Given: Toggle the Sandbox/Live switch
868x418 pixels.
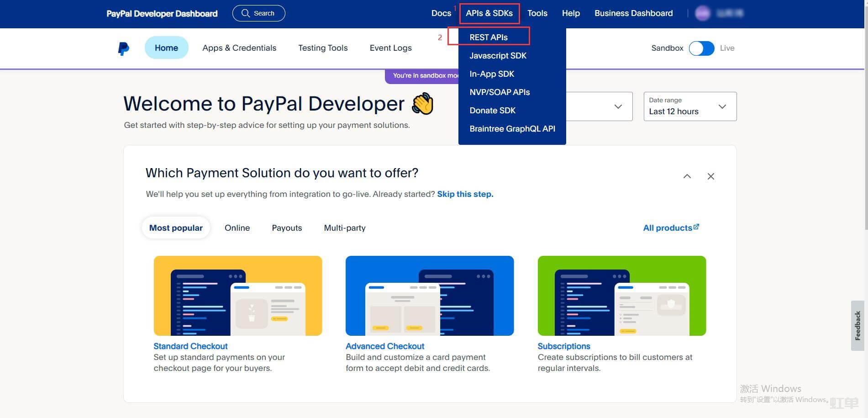Looking at the screenshot, I should [x=701, y=48].
